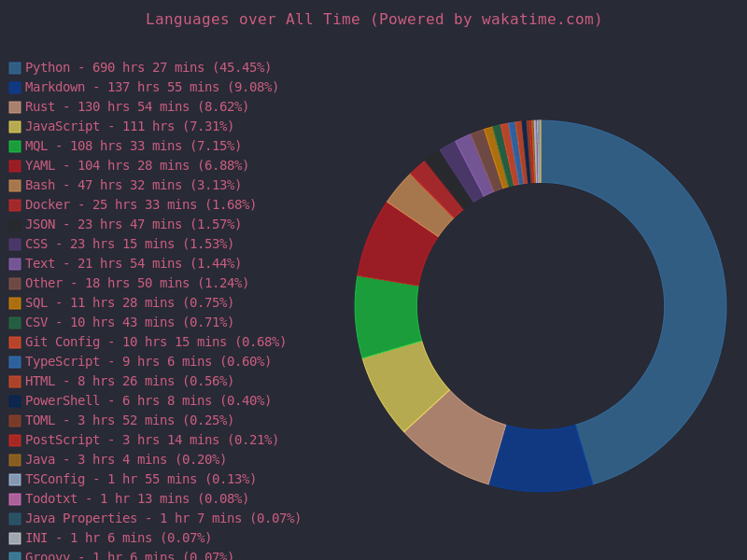The height and width of the screenshot is (560, 747).
Task: Select the green MQL legend swatch
Action: click(15, 147)
